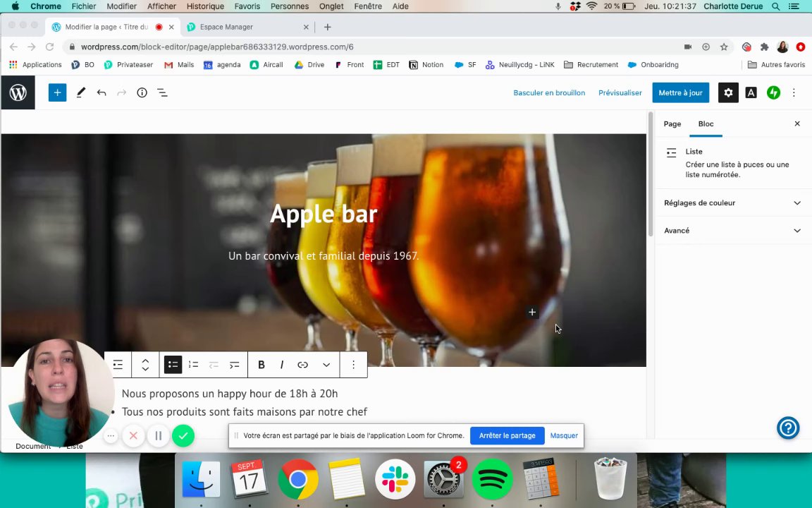Screen dimensions: 812x508
Task: Open the Jetpack lightning icon
Action: click(773, 93)
